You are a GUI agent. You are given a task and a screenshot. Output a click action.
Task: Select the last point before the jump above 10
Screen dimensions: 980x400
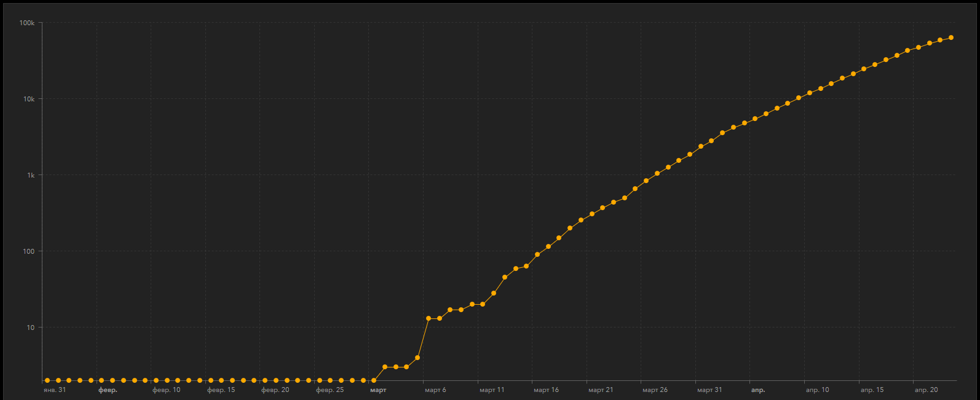[x=417, y=358]
